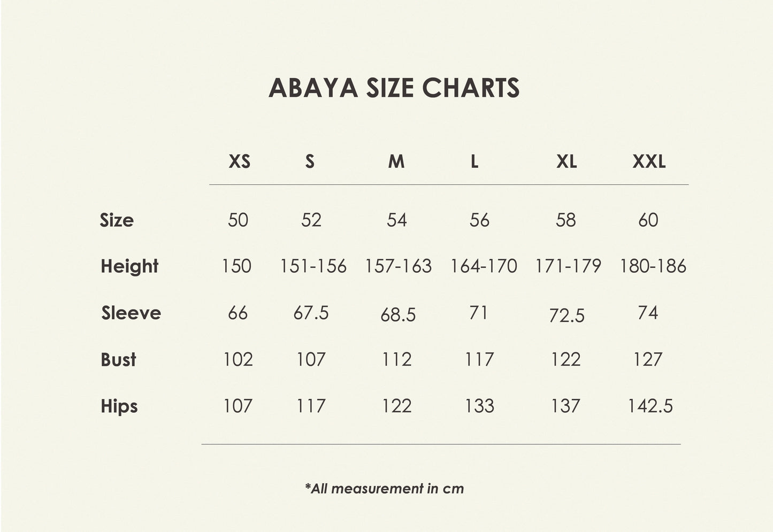The width and height of the screenshot is (773, 532).
Task: Select the height range 180-186
Action: [x=653, y=266]
